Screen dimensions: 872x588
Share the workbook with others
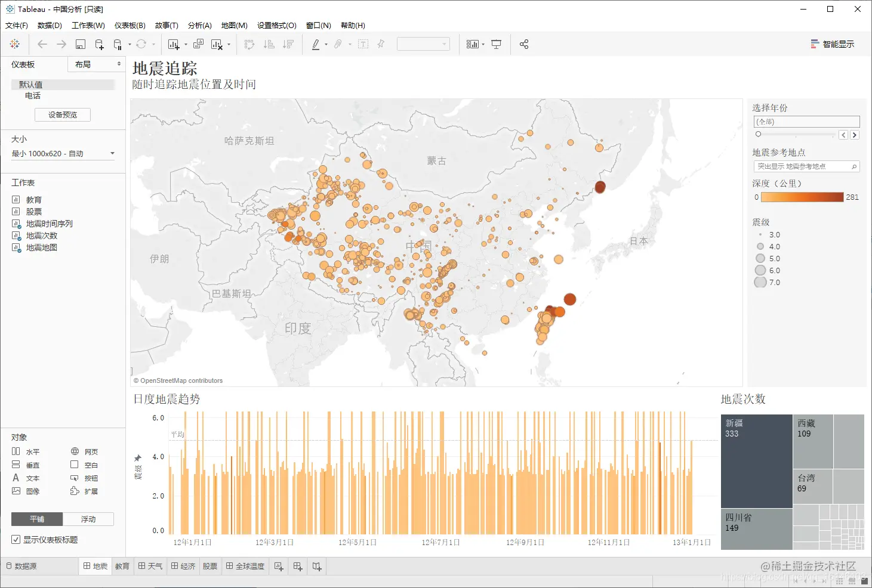524,44
